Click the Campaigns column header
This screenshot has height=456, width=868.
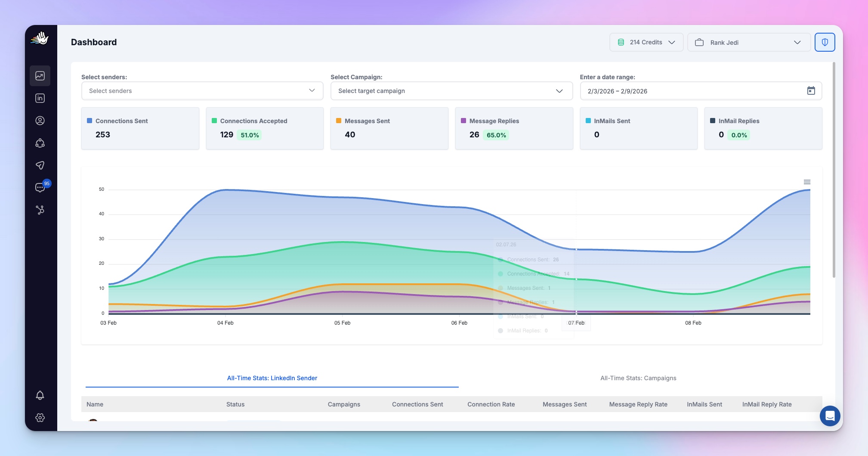(x=344, y=404)
